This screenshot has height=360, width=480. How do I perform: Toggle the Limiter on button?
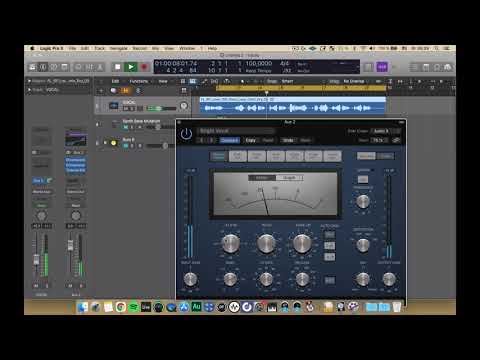pos(363,179)
